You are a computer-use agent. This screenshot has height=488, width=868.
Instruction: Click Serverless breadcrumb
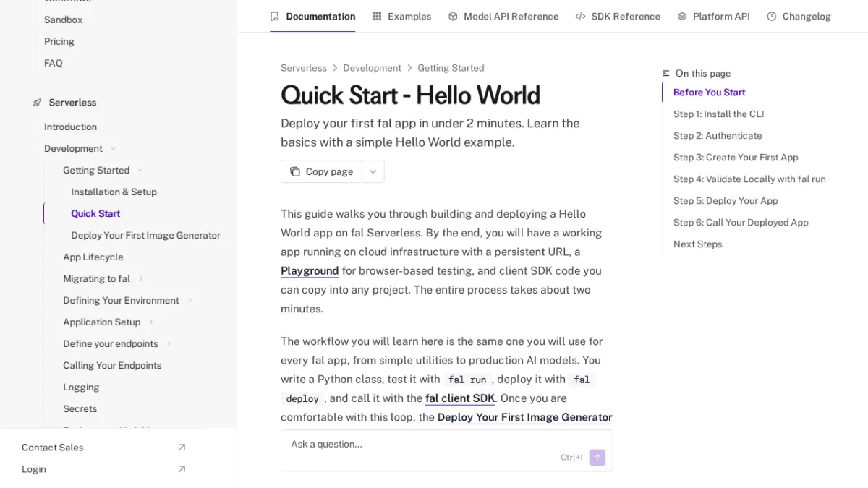(304, 68)
